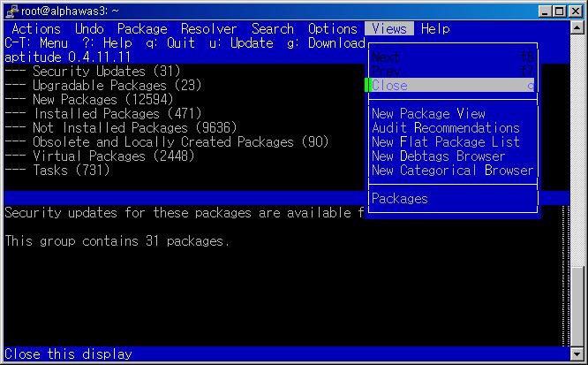Screen dimensions: 588x365
Task: Select Audit Recommendations from Views menu
Action: pyautogui.click(x=446, y=128)
